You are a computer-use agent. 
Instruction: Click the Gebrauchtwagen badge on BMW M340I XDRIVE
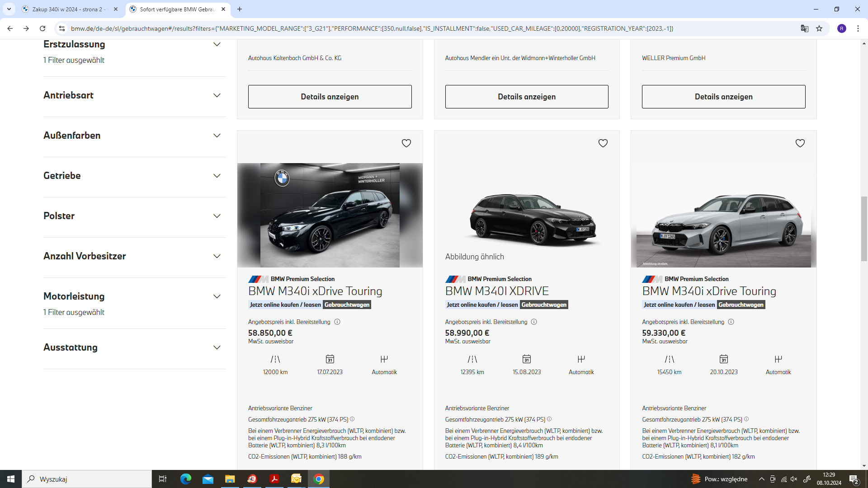coord(544,305)
